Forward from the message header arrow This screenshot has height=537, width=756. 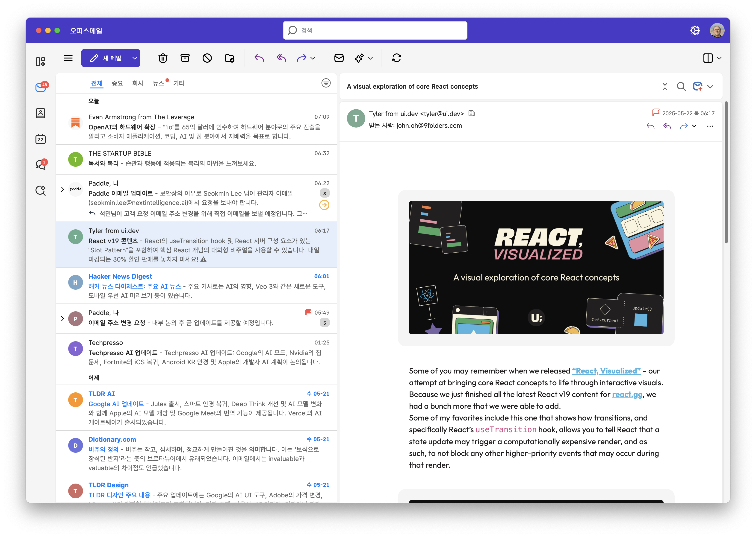click(683, 126)
